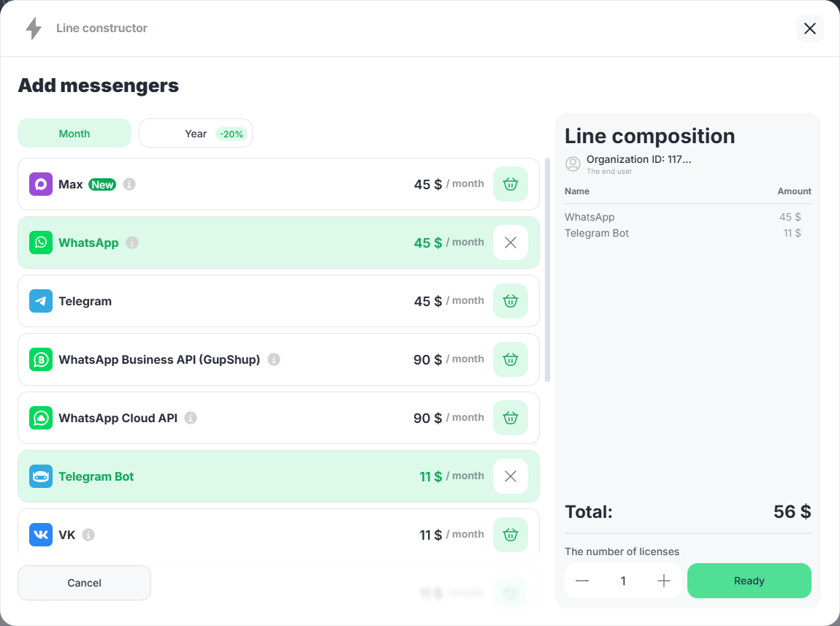Show info for WhatsApp Cloud API
The width and height of the screenshot is (840, 626).
(191, 418)
